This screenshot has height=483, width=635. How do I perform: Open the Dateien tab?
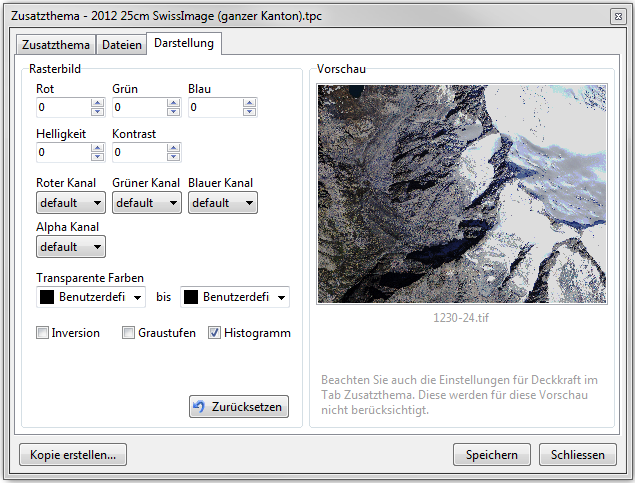[121, 44]
